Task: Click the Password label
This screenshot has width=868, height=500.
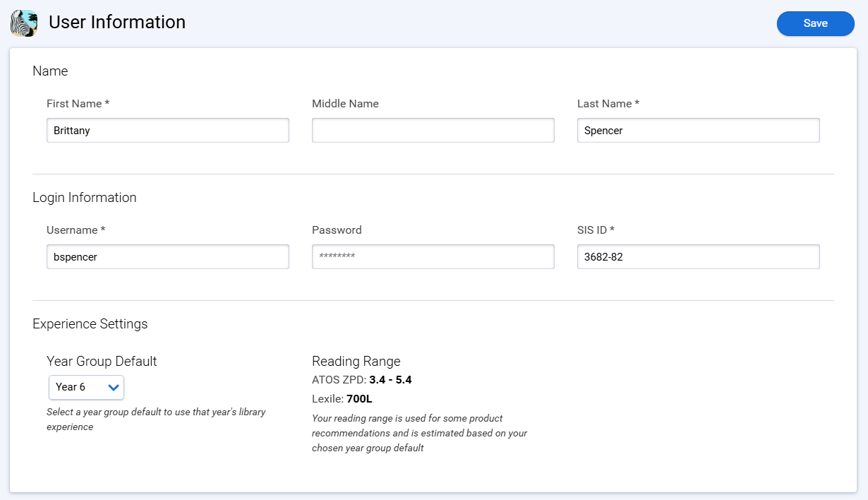Action: [337, 230]
